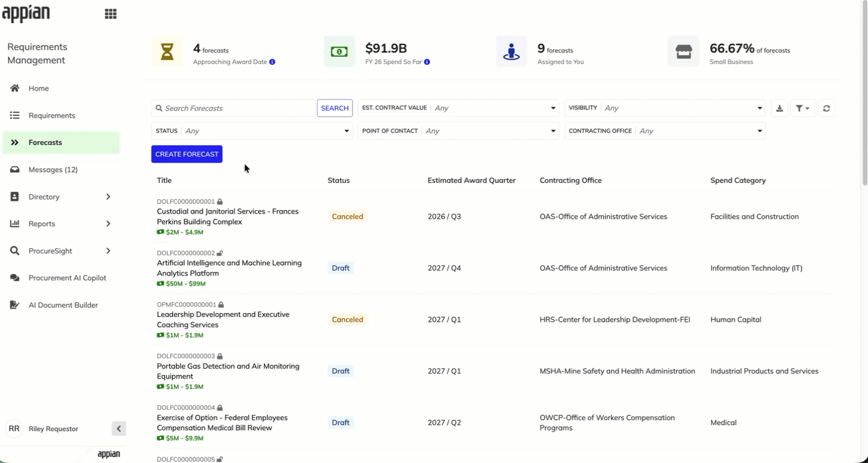Open the Point of Contact dropdown
The width and height of the screenshot is (868, 463).
458,131
